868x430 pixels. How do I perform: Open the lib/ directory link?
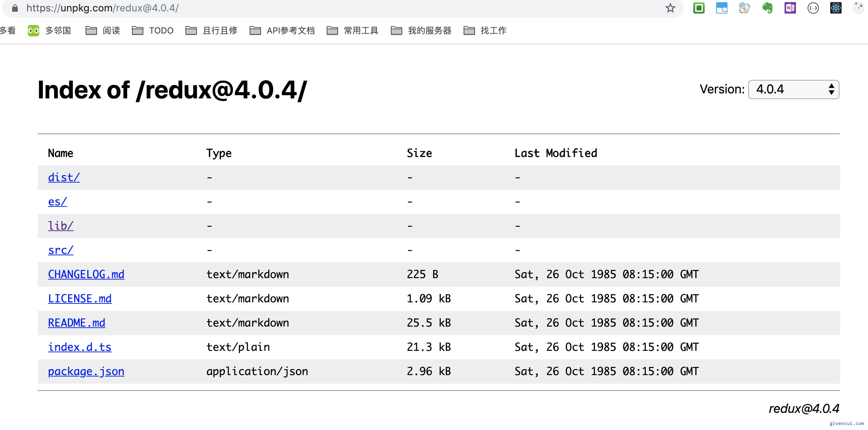61,226
